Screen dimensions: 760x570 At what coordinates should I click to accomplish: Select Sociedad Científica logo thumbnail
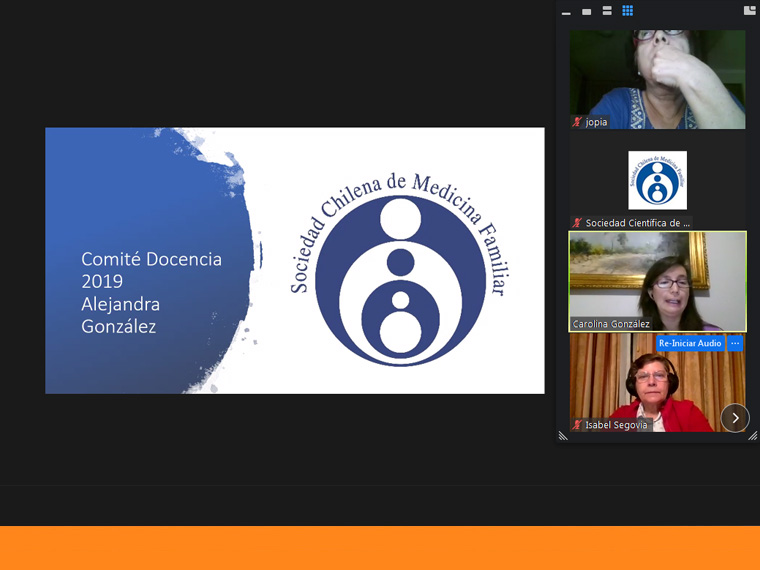tap(657, 180)
